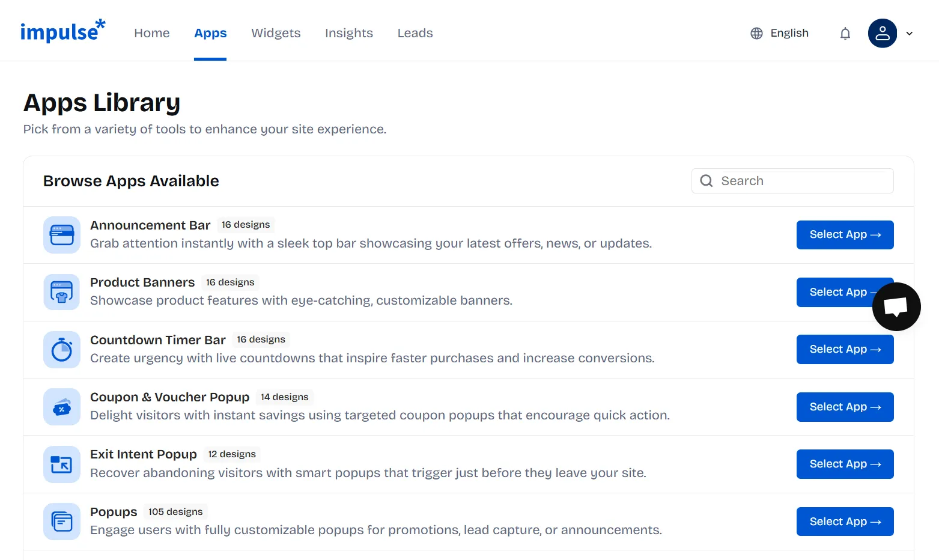This screenshot has height=560, width=939.
Task: Select App for Countdown Timer Bar
Action: (845, 350)
